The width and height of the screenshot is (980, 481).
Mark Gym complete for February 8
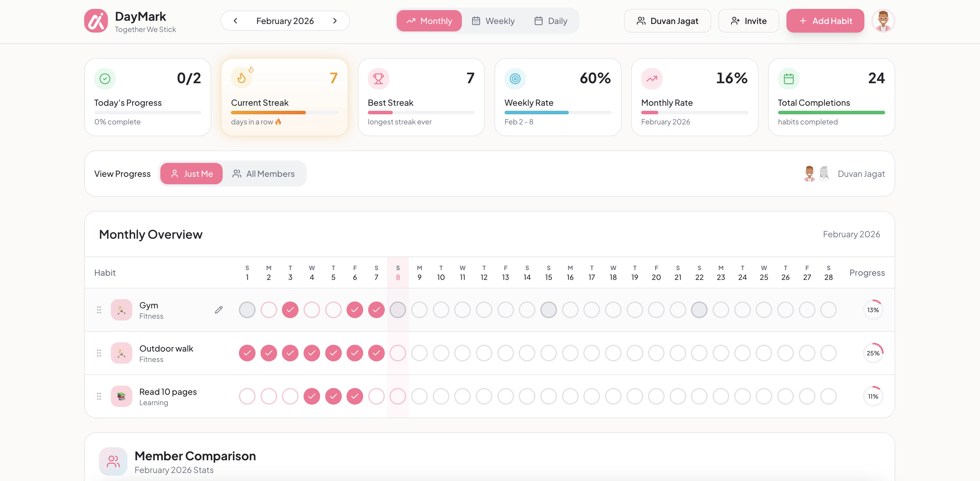tap(398, 310)
